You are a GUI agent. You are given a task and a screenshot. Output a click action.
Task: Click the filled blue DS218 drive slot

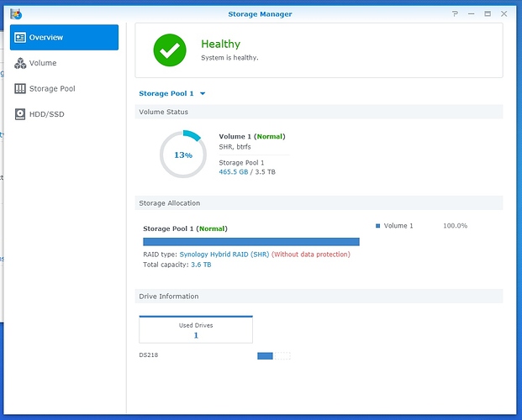click(x=265, y=355)
